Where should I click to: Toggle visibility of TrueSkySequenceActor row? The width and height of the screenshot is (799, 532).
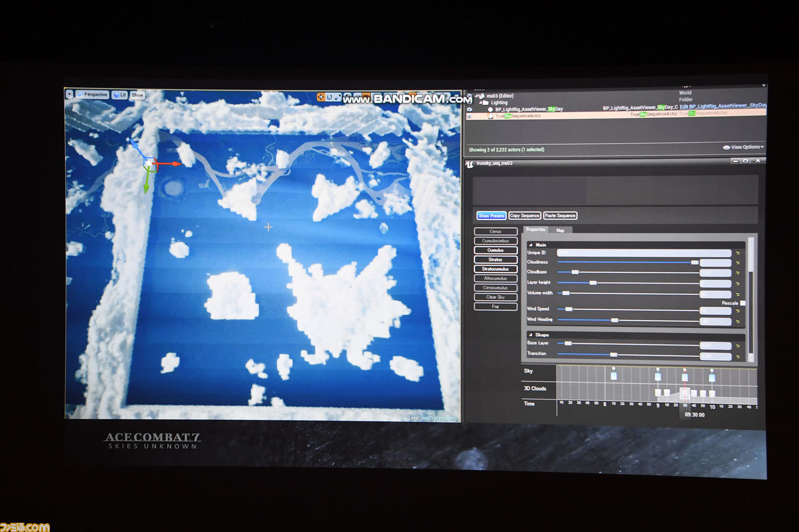[x=470, y=115]
